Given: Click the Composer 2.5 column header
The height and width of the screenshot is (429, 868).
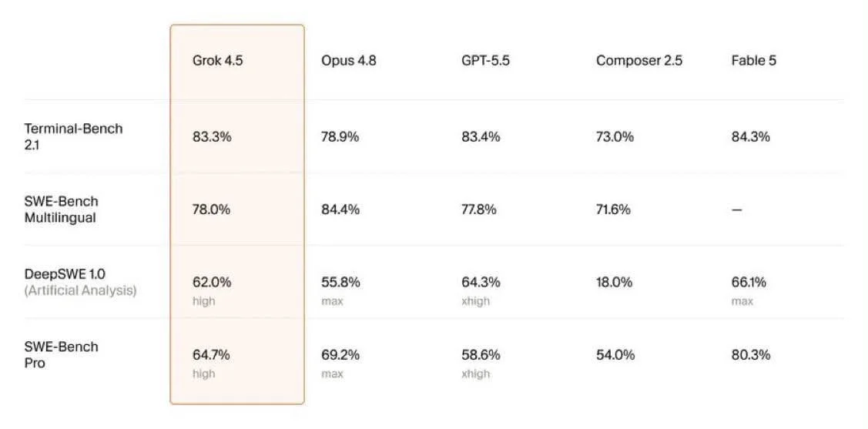Looking at the screenshot, I should coord(639,61).
